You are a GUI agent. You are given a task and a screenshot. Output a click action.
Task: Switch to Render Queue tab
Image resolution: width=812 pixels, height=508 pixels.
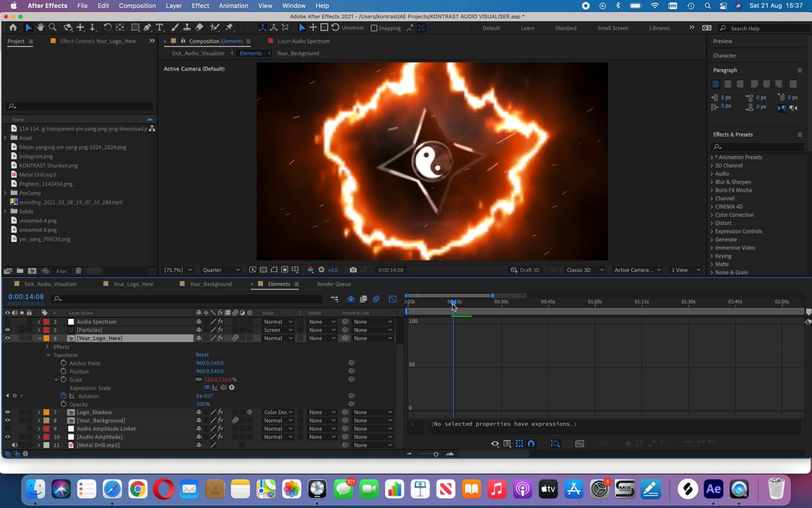pos(334,284)
